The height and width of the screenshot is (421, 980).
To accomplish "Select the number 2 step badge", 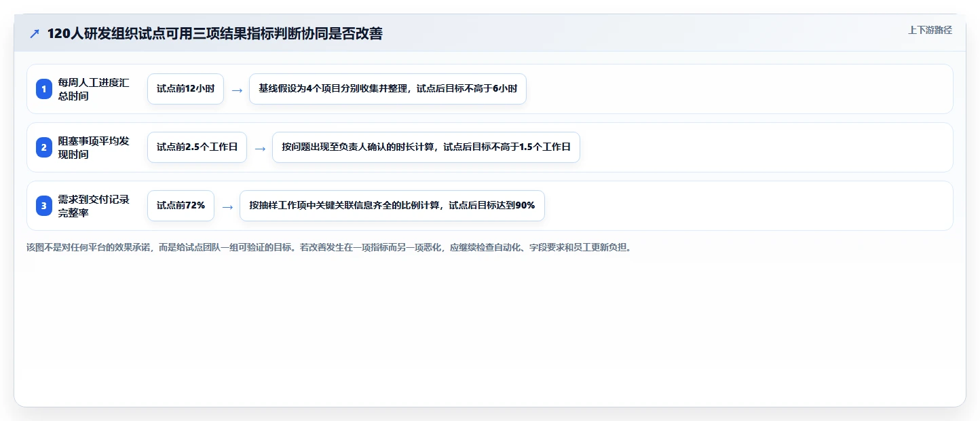I will click(44, 147).
